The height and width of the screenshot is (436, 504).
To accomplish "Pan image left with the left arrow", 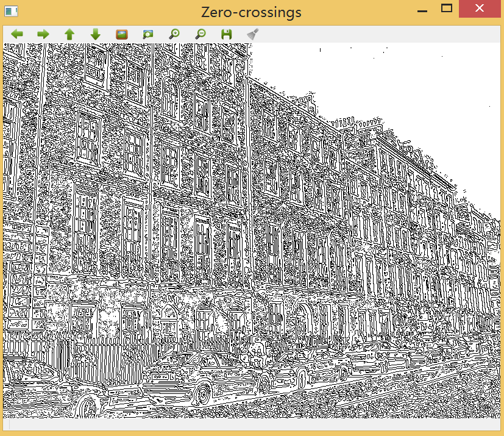I will pyautogui.click(x=17, y=34).
